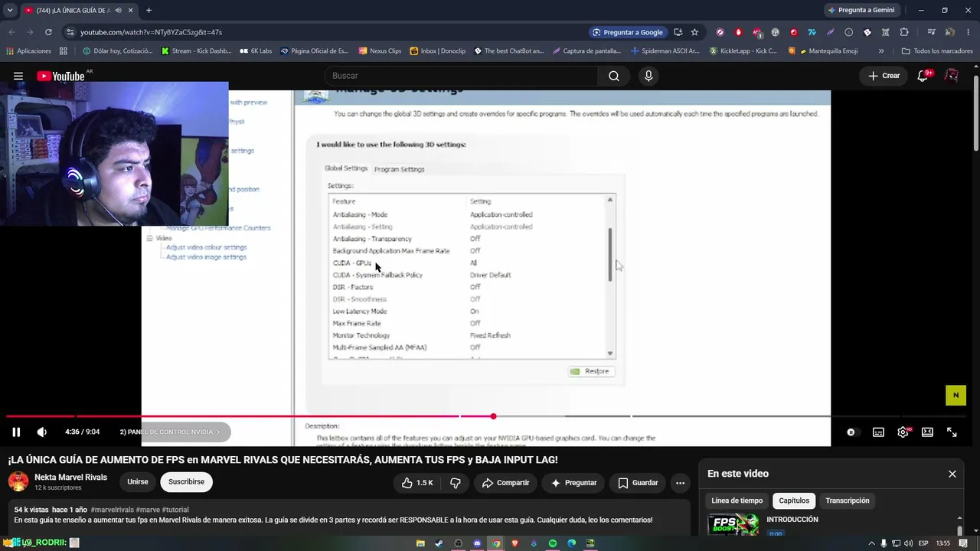
Task: Mute the tab via its audio icon
Action: point(118,10)
